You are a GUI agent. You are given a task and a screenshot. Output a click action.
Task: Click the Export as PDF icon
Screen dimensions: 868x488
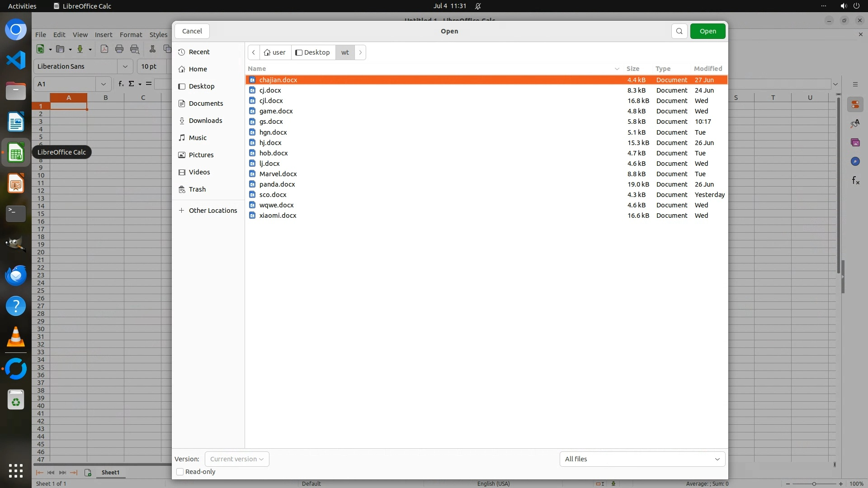tap(104, 49)
